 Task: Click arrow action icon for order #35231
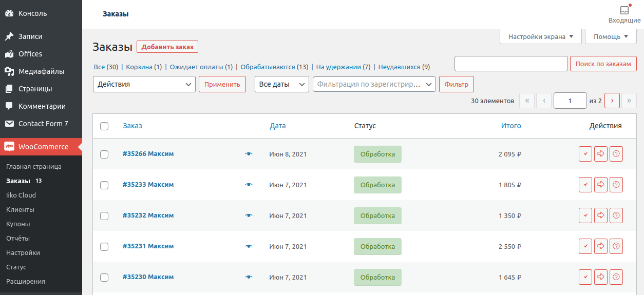click(x=601, y=246)
